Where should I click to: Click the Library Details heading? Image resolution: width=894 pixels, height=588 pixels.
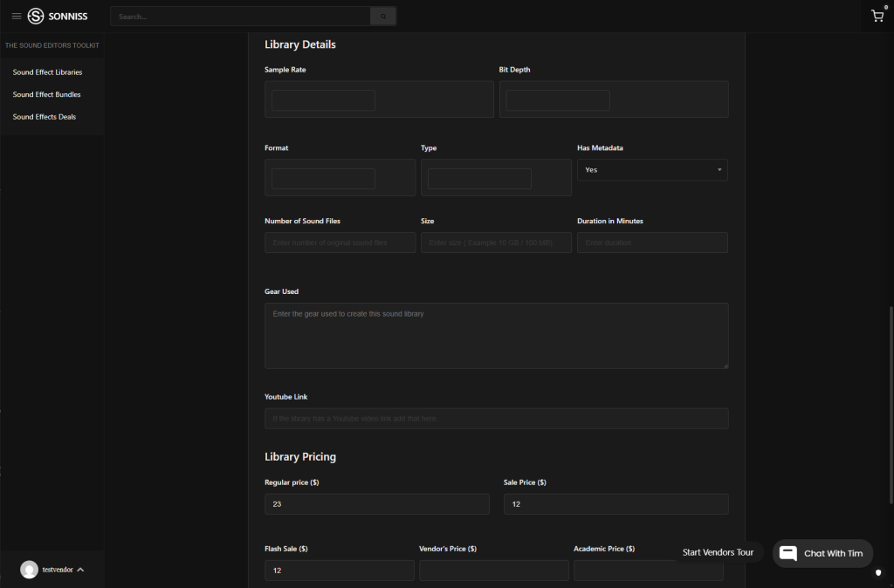[x=300, y=44]
